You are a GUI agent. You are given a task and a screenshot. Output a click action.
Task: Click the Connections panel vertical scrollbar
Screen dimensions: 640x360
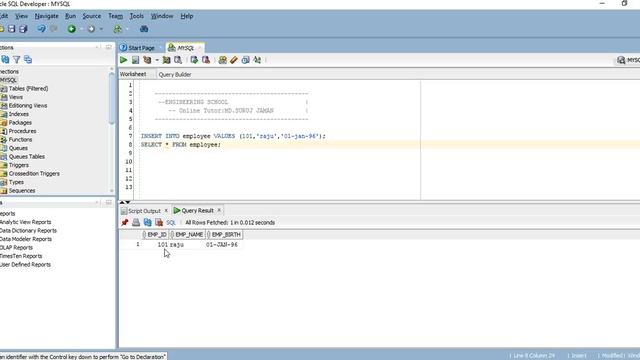pyautogui.click(x=112, y=98)
